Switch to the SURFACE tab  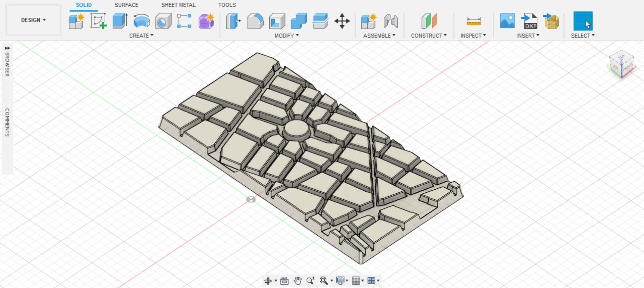126,5
